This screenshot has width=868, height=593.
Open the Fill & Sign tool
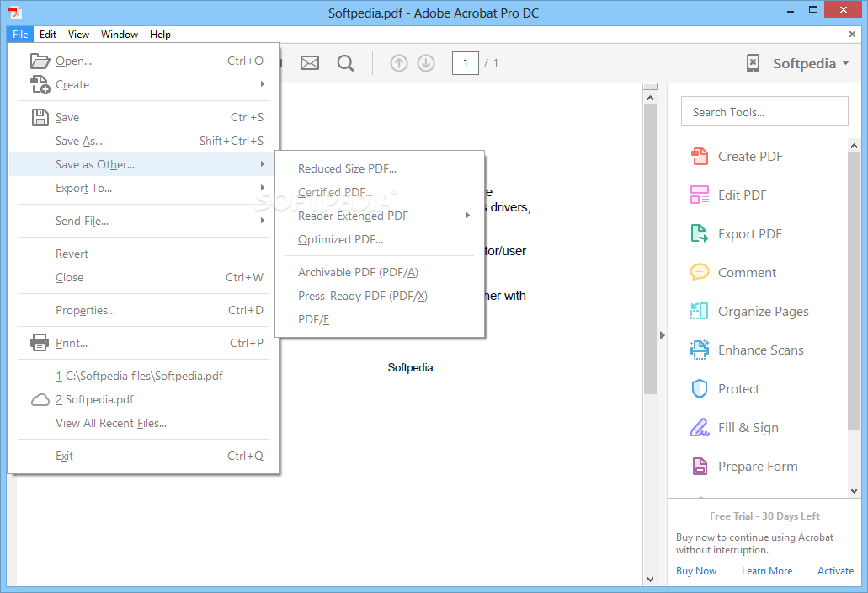[x=734, y=428]
